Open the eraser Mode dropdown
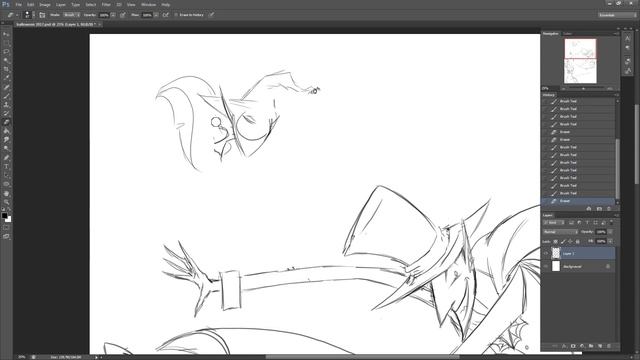 (72, 15)
